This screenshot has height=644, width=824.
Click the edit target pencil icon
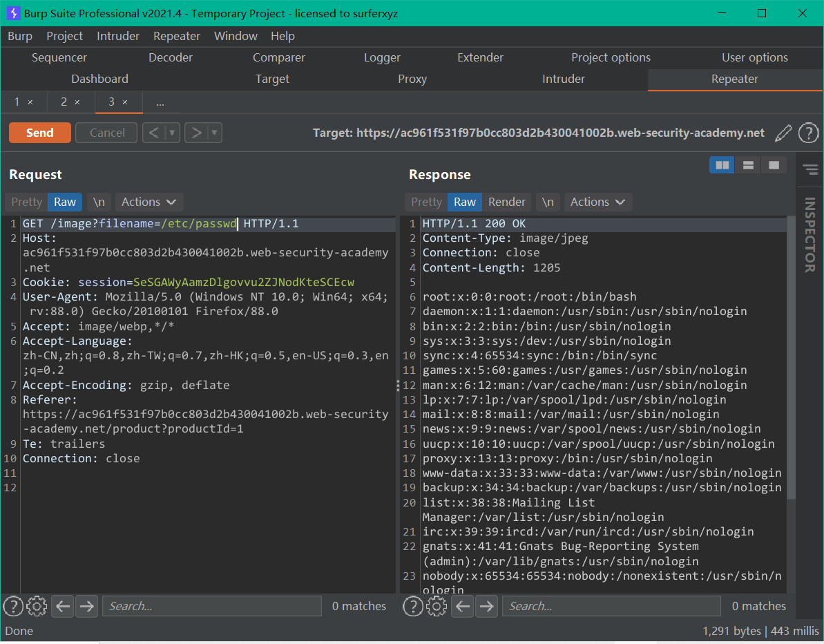click(x=783, y=133)
